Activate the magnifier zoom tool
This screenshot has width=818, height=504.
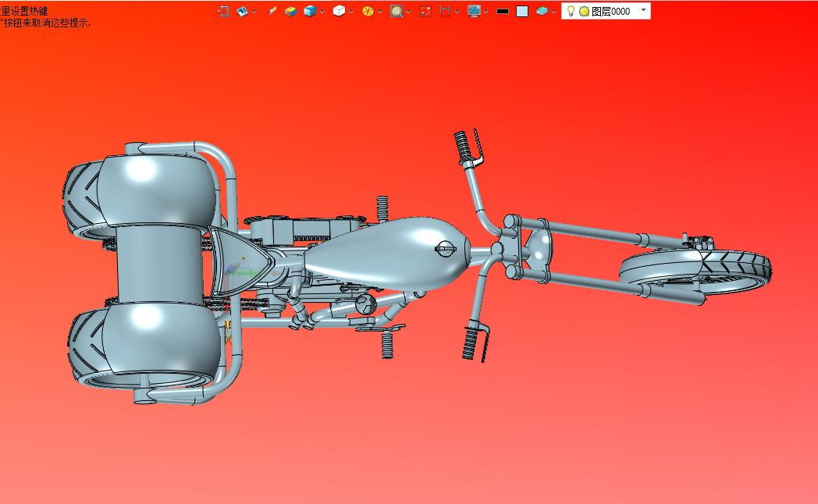[x=397, y=11]
